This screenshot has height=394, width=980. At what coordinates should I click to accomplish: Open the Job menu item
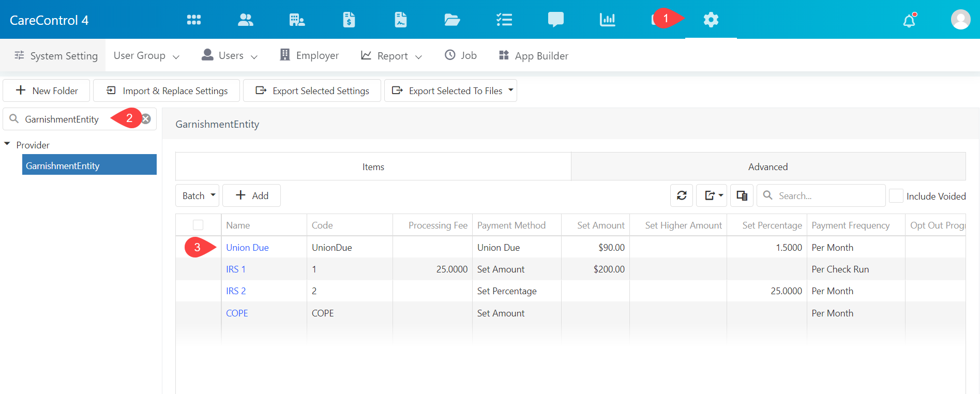pos(461,55)
